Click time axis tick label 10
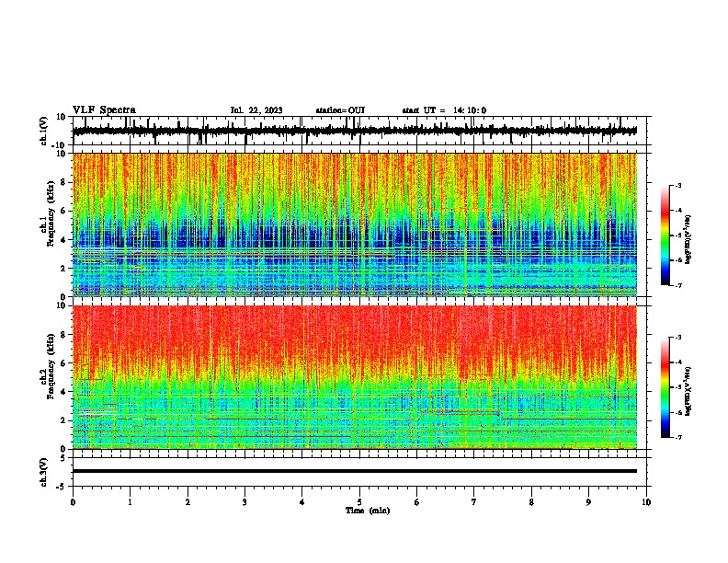The width and height of the screenshot is (728, 563). [x=646, y=502]
